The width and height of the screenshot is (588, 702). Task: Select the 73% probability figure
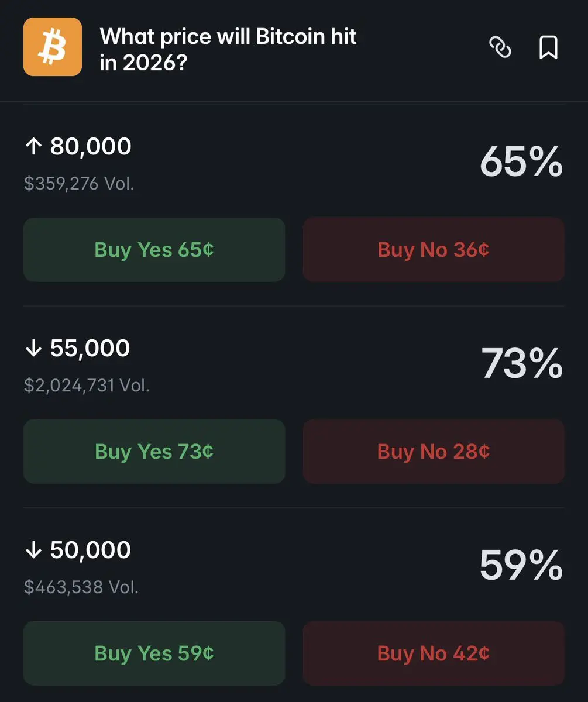pos(522,364)
